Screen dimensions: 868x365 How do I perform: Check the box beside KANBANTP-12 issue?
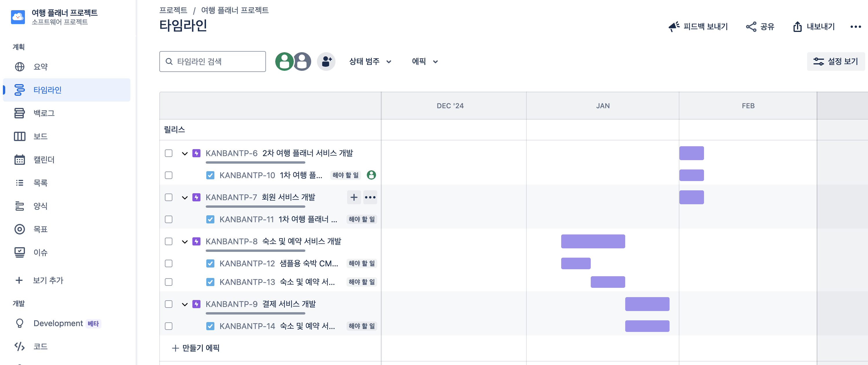169,263
